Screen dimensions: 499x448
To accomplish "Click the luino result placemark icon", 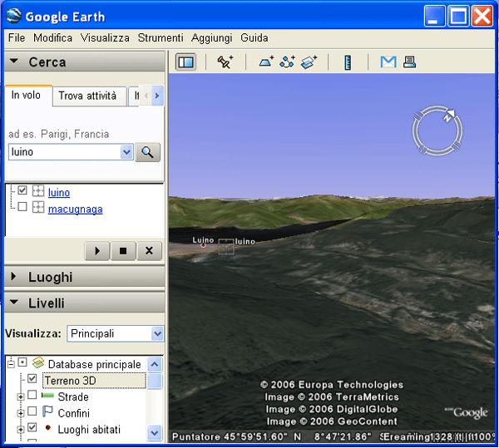I will pos(38,191).
